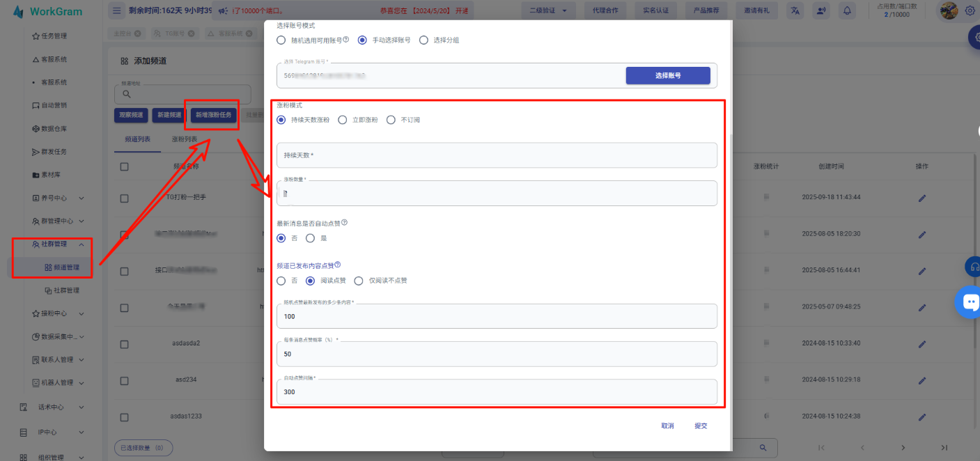Open the language translate icon
This screenshot has height=461, width=980.
tap(795, 10)
